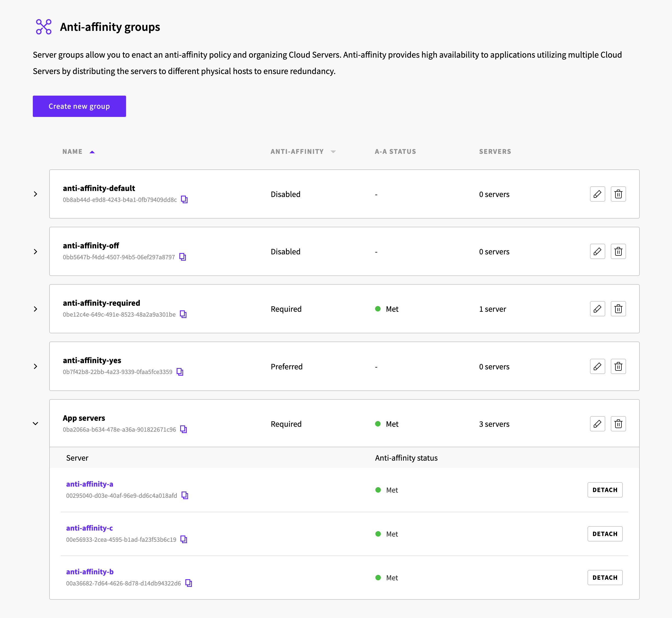The image size is (672, 618).
Task: Collapse the App servers row
Action: coord(36,424)
